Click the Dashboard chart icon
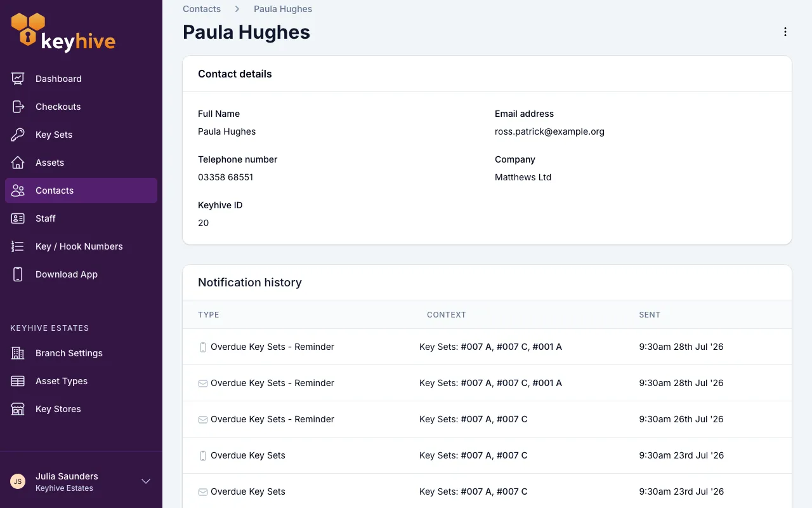 tap(18, 79)
